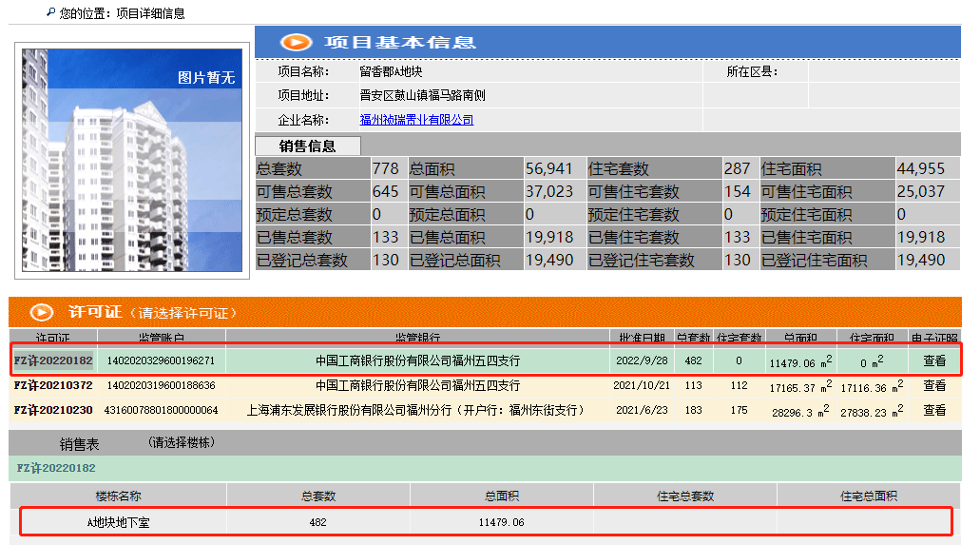Screen dimensions: 980x545
Task: Select building A地块地下室 in the sales table
Action: pos(118,522)
